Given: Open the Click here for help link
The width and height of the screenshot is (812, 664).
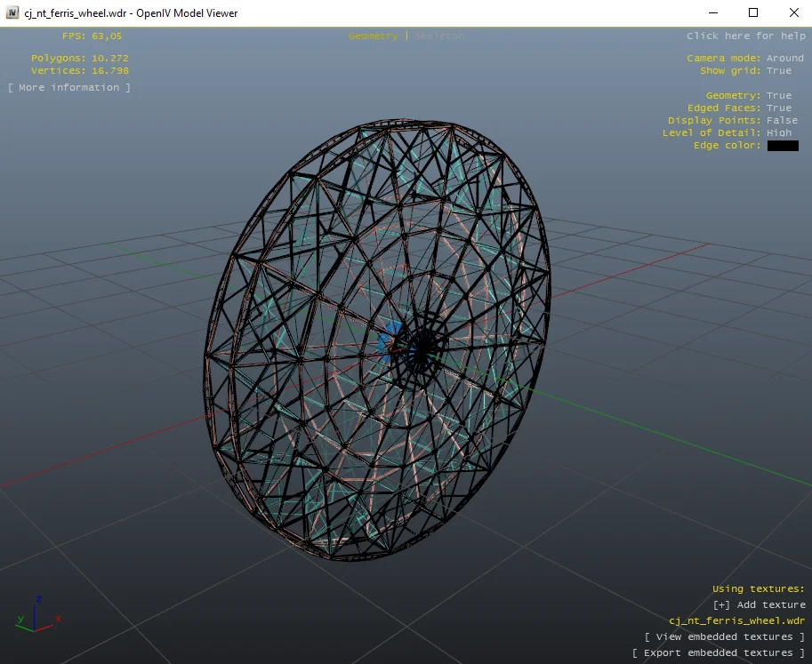Looking at the screenshot, I should tap(745, 36).
